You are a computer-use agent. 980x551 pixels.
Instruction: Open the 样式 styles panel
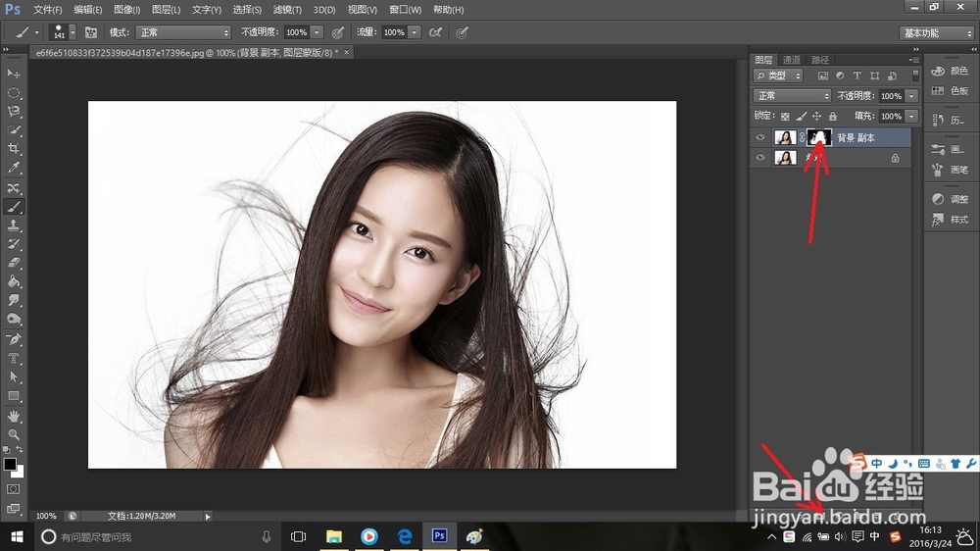(x=950, y=220)
